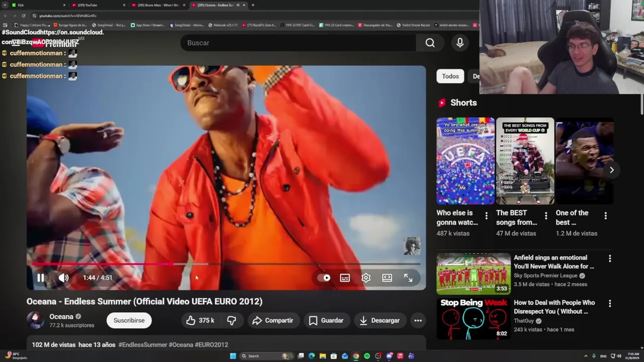Open the video player settings gear
This screenshot has height=362, width=644.
(366, 278)
